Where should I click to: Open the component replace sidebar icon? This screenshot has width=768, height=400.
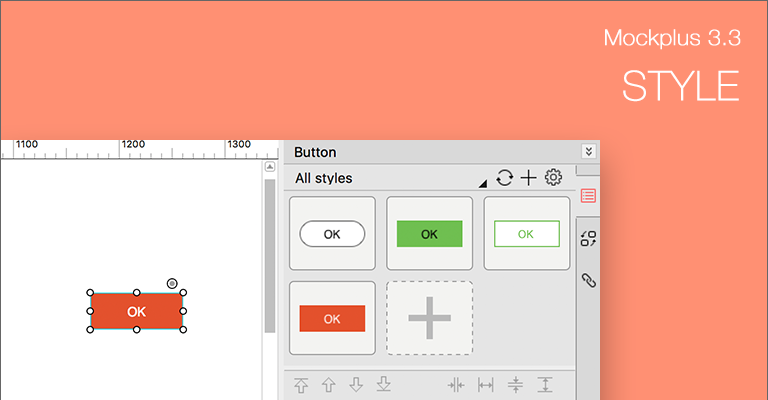coord(588,238)
